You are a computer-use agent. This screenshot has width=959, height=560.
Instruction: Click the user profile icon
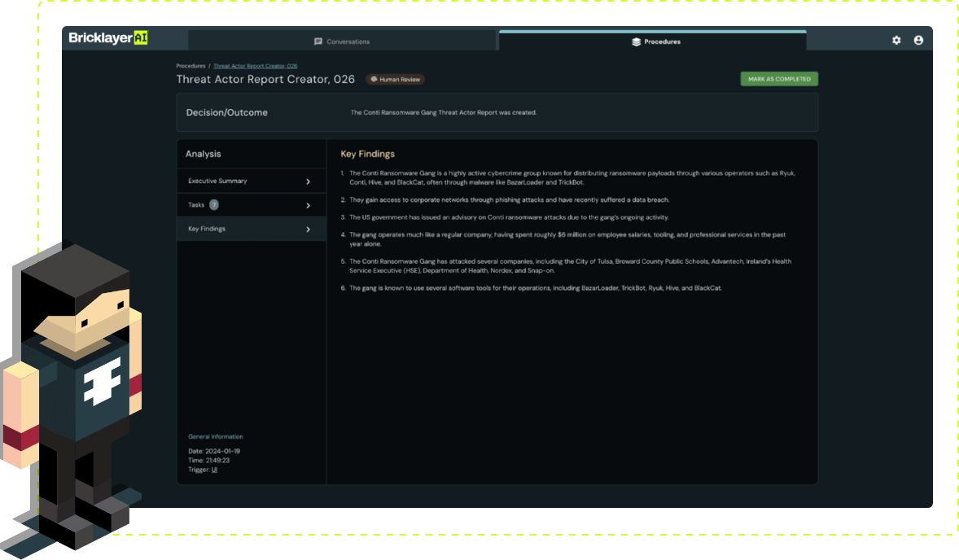pos(920,39)
